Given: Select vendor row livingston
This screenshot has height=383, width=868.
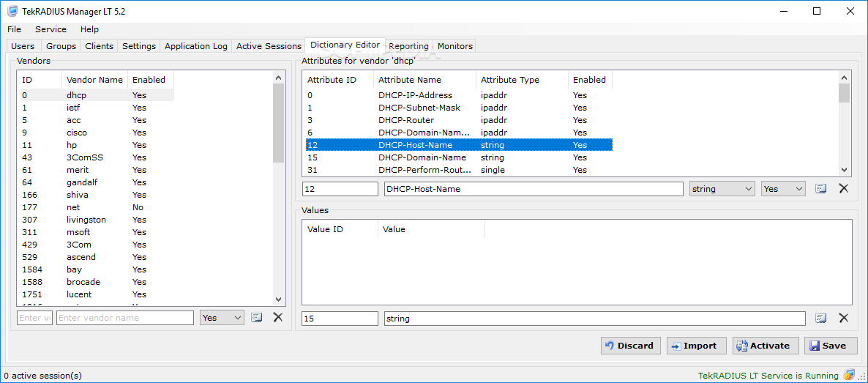Looking at the screenshot, I should [x=97, y=220].
